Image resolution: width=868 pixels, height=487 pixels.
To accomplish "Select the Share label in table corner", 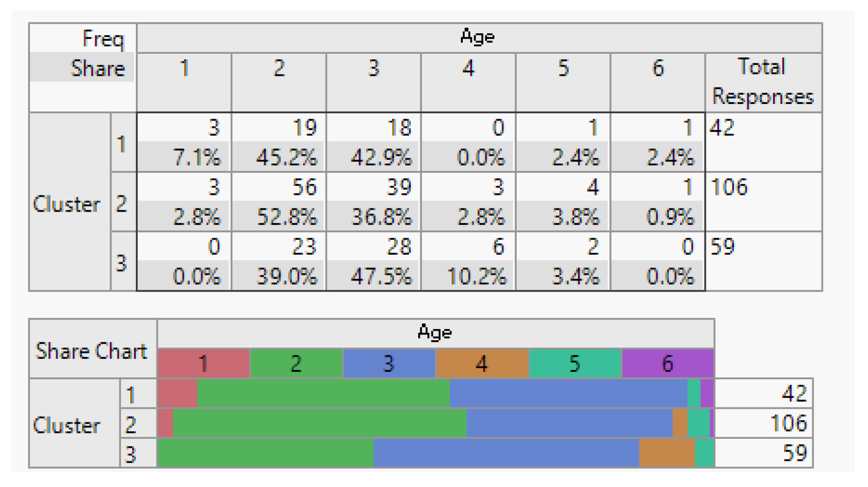I will (x=97, y=68).
